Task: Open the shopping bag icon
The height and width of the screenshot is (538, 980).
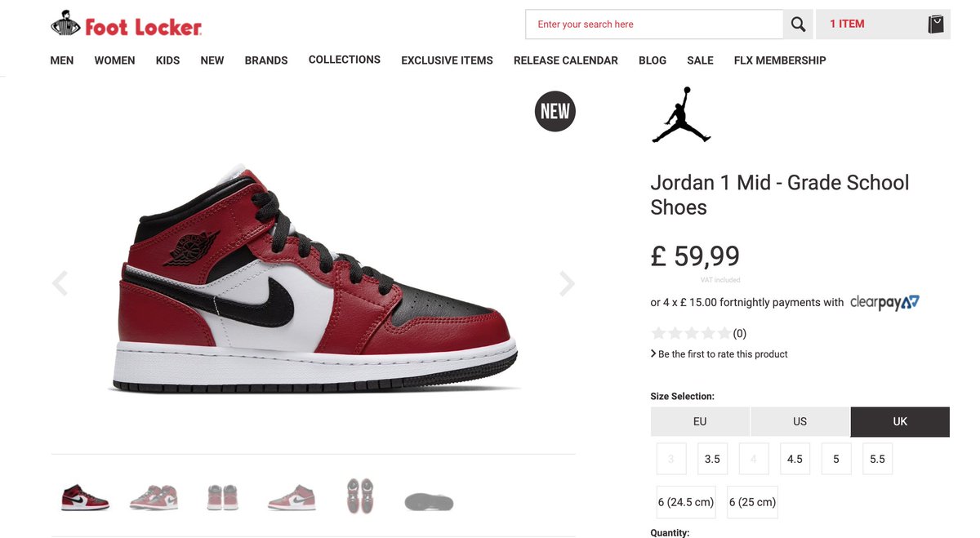Action: (x=936, y=24)
